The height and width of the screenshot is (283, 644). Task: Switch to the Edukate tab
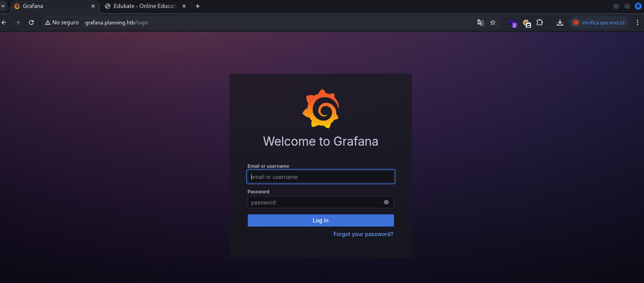click(144, 6)
